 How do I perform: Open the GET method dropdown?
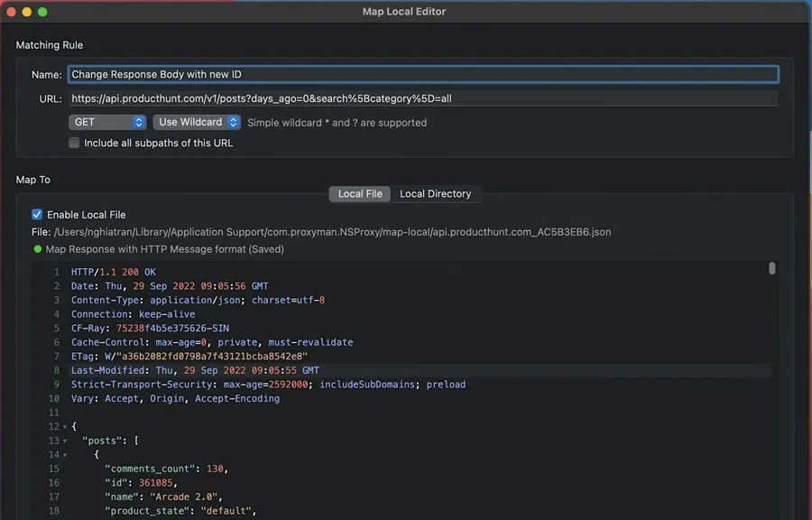[107, 122]
